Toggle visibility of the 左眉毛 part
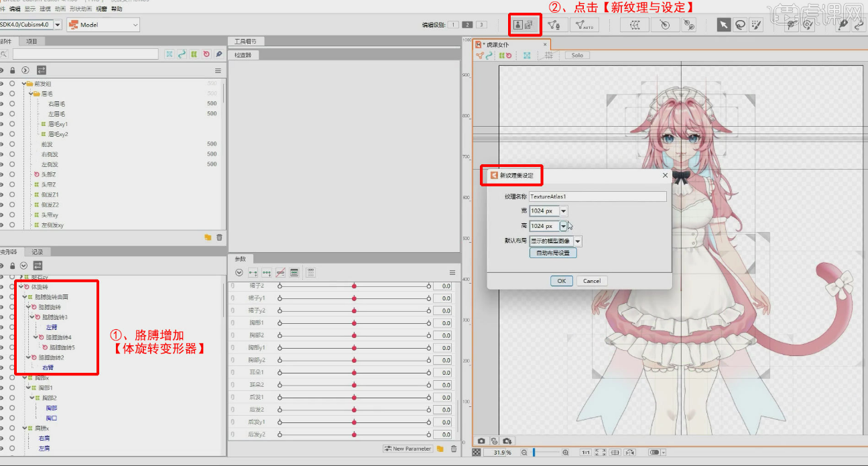 tap(2, 114)
